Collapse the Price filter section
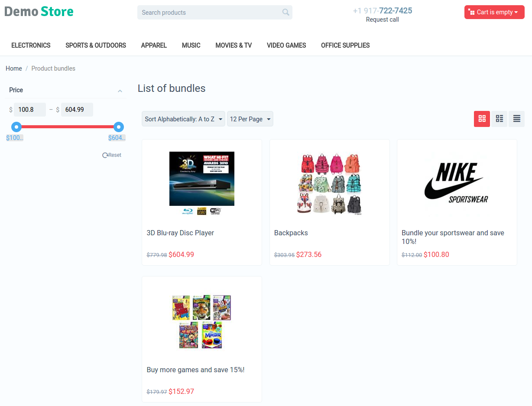Image resolution: width=532 pixels, height=406 pixels. [120, 91]
